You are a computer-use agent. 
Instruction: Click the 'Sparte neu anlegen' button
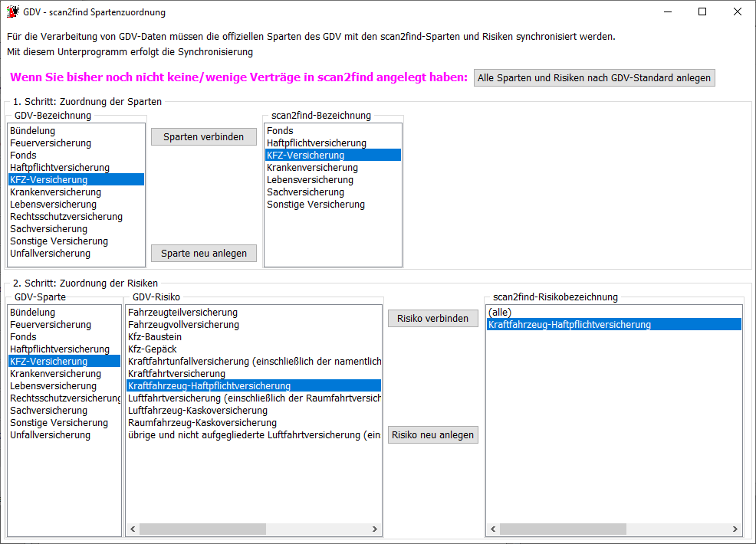[x=203, y=254]
